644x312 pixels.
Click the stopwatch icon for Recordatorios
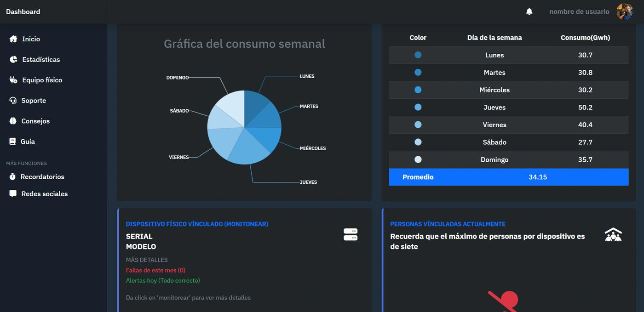(x=13, y=176)
